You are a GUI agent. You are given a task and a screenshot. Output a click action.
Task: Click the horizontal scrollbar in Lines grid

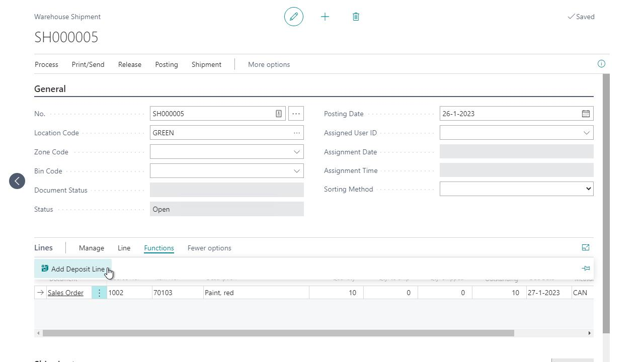point(278,333)
